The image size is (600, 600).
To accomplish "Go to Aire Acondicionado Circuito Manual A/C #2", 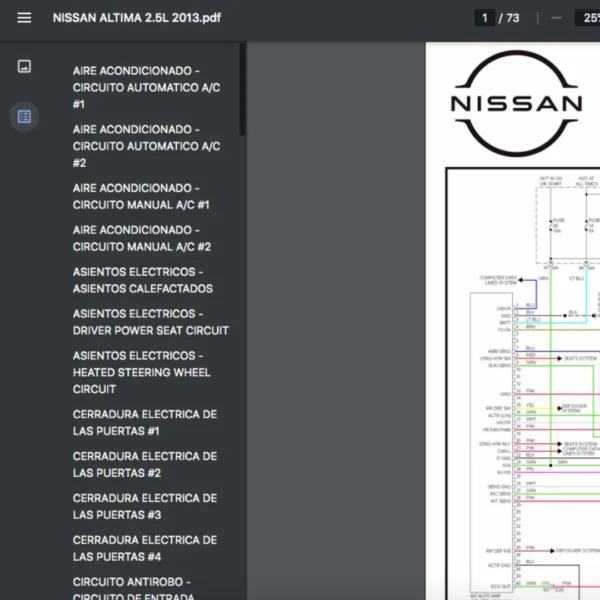I will click(141, 238).
